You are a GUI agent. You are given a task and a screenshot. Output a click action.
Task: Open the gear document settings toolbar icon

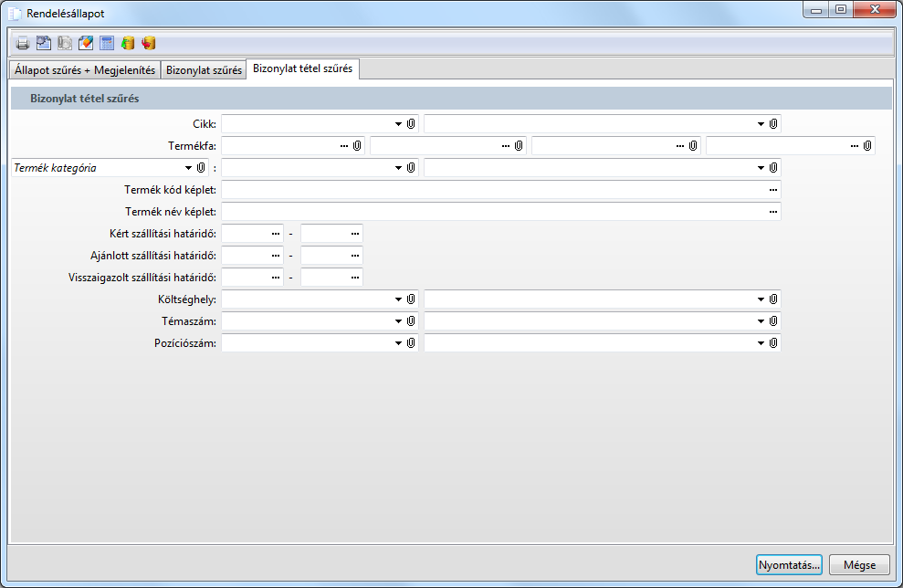pyautogui.click(x=44, y=43)
